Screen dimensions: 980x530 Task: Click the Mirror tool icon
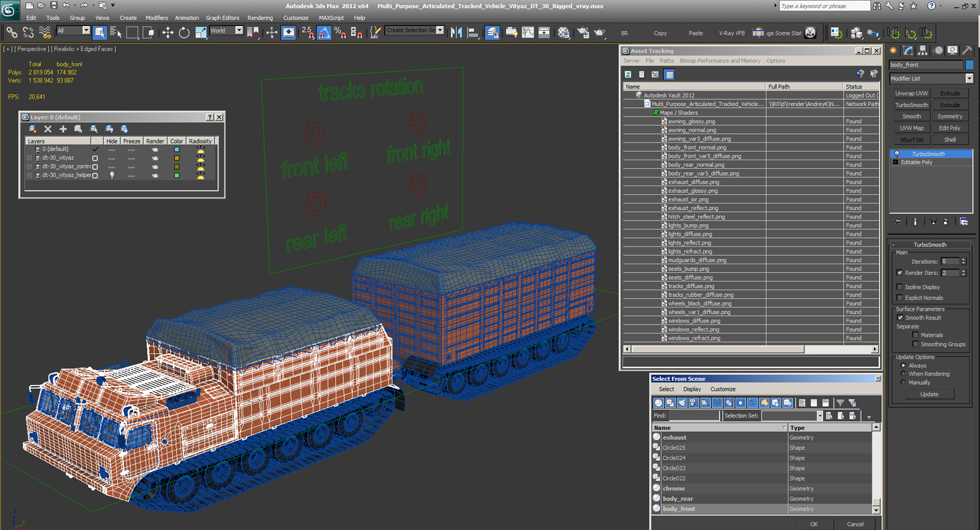coord(456,32)
